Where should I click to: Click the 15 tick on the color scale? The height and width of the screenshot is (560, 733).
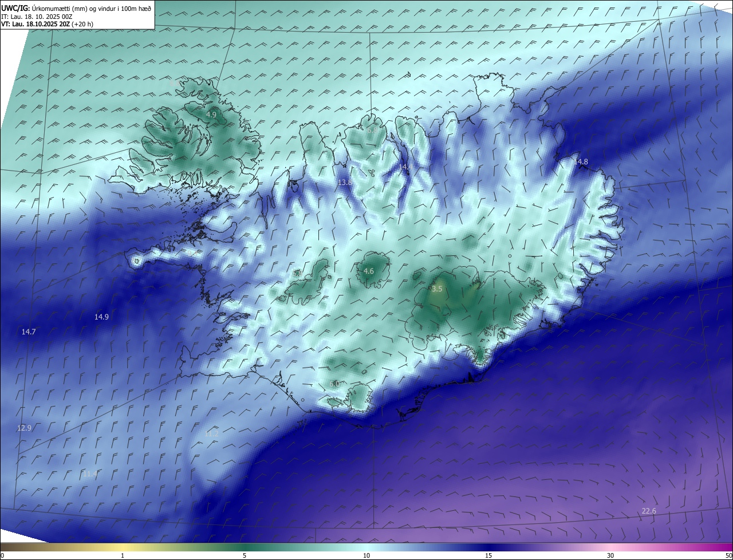click(488, 555)
